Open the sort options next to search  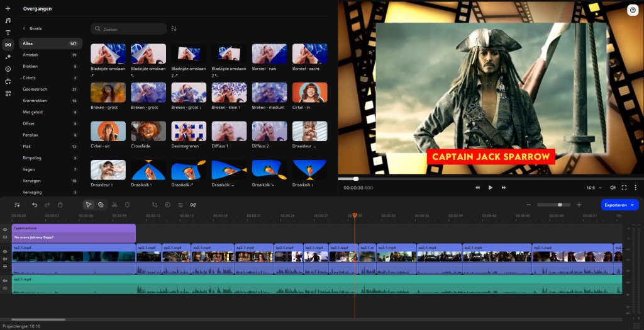(x=174, y=29)
